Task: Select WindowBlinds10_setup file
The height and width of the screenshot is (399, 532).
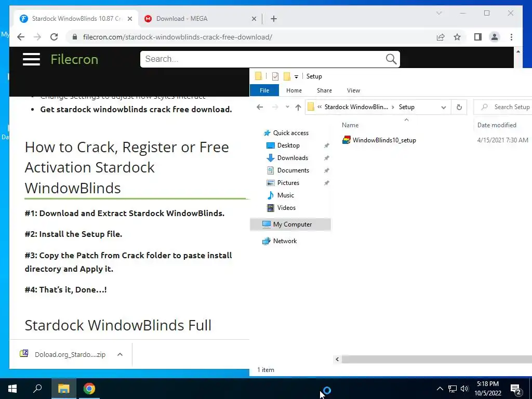Action: 379,140
